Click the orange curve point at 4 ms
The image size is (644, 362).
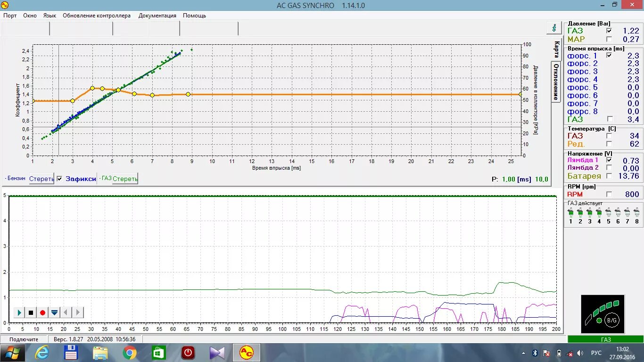point(92,88)
